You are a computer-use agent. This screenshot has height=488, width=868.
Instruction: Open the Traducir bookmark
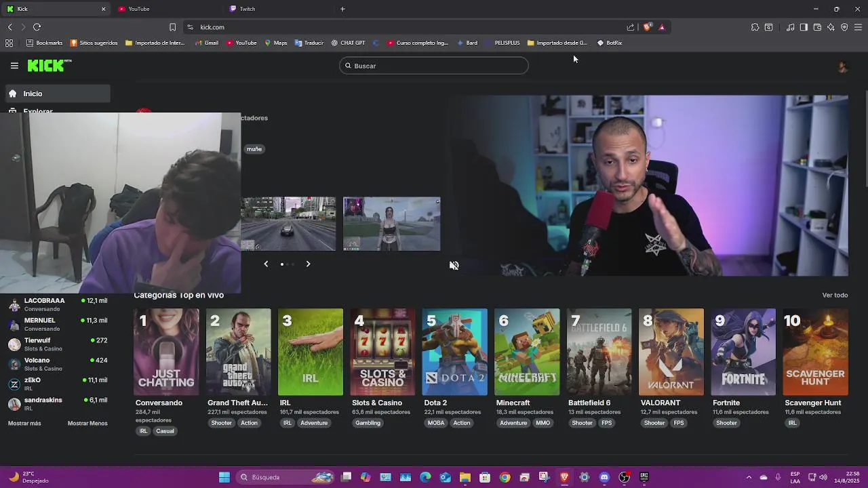tap(309, 43)
